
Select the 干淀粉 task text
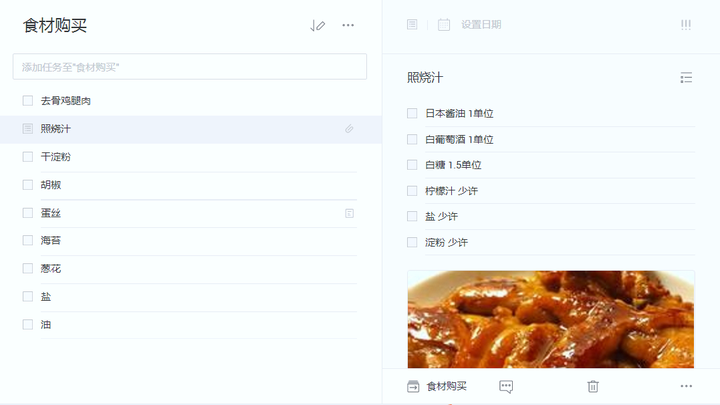click(x=56, y=157)
